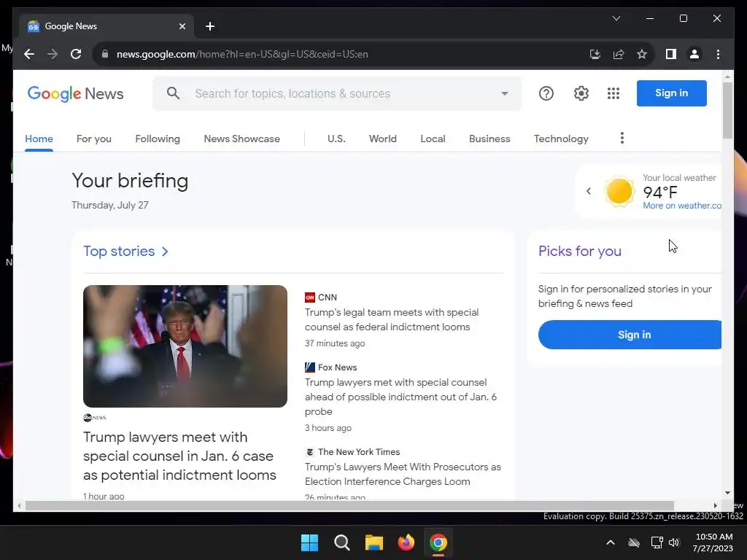Open the network tray icon

point(657,542)
